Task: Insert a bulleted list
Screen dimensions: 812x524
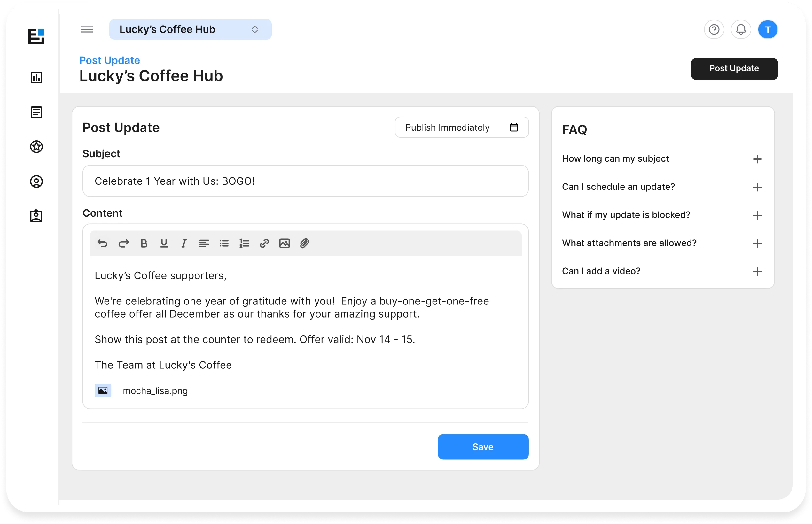Action: coord(224,243)
